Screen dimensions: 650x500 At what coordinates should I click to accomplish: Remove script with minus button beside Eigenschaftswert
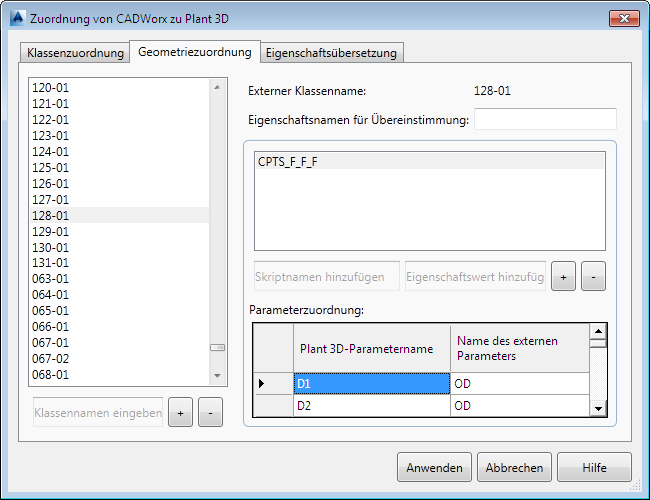pyautogui.click(x=593, y=277)
